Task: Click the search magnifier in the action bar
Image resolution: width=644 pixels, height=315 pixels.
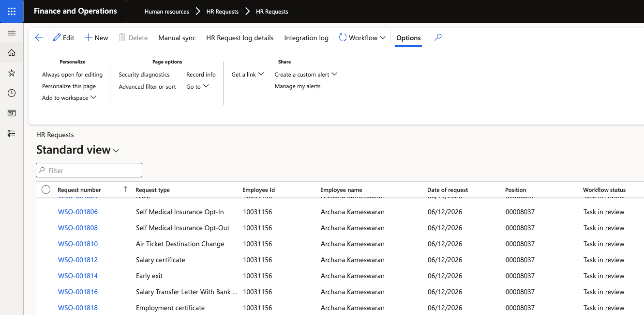Action: 438,37
